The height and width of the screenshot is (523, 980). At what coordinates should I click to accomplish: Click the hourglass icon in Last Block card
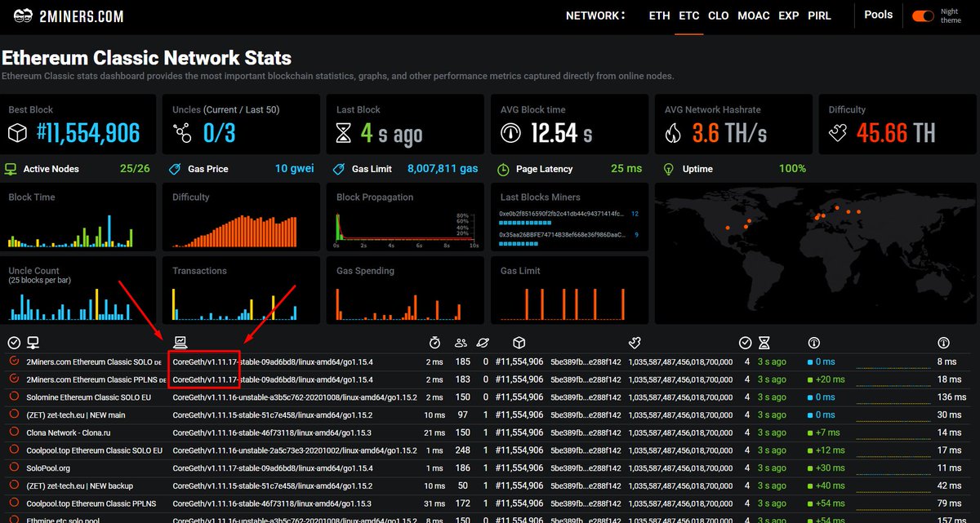pos(345,133)
